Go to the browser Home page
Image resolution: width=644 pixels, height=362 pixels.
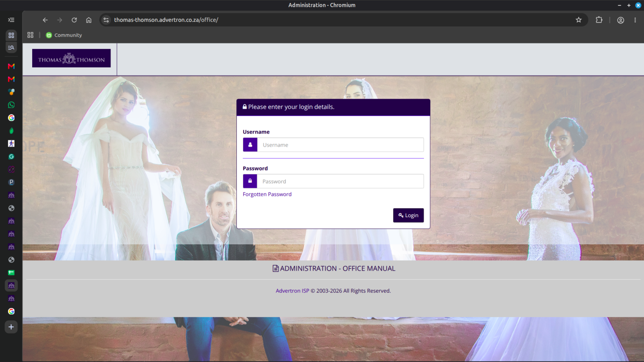[x=89, y=20]
